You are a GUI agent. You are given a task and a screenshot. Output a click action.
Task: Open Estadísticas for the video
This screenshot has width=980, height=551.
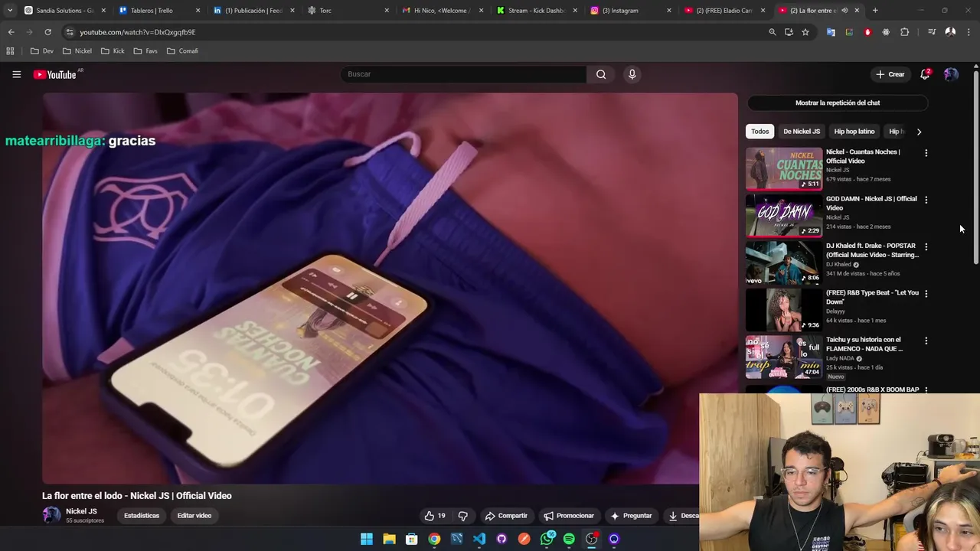point(142,516)
